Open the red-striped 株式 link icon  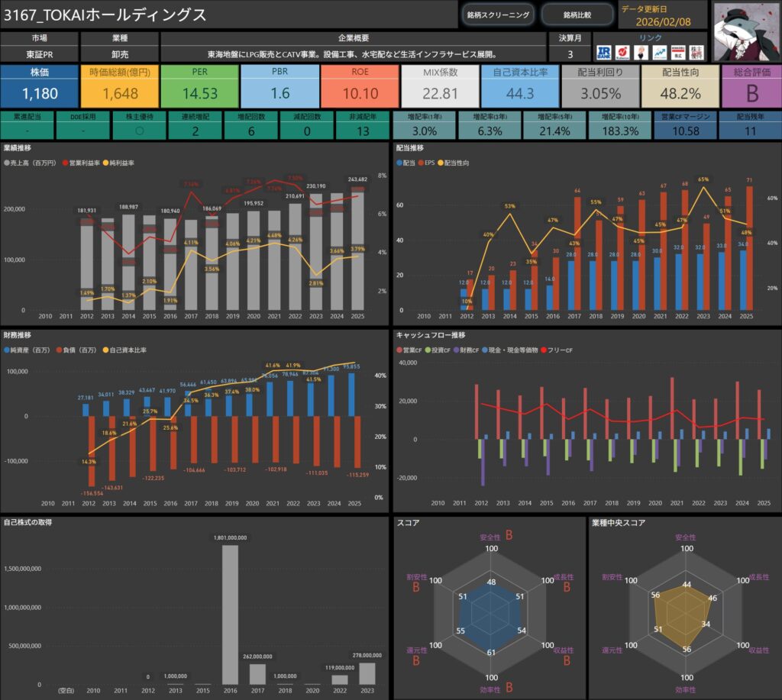tap(677, 51)
